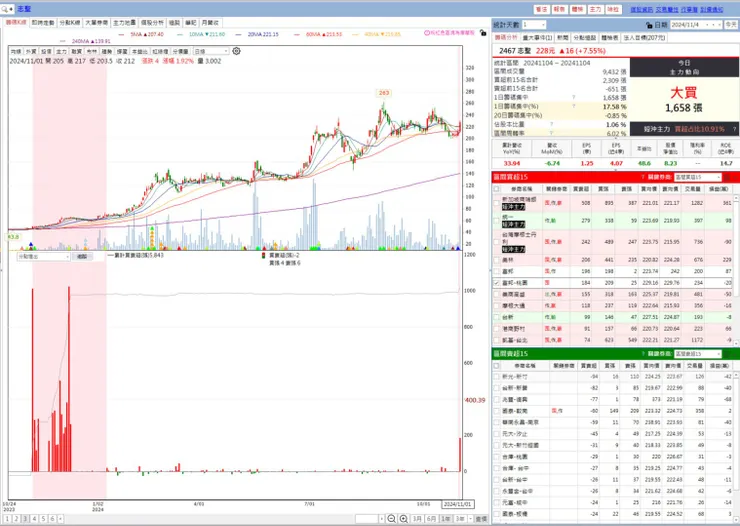Viewport: 740px width, 526px height.
Task: Click help icon next to 佔股本比重
Action: point(551,125)
